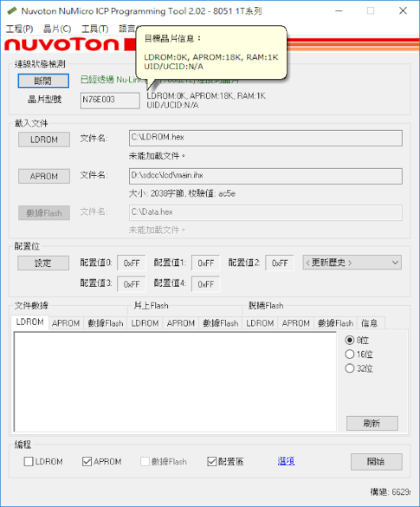Click the target chip info tooltip balloon
Image resolution: width=420 pixels, height=507 pixels.
(x=212, y=53)
